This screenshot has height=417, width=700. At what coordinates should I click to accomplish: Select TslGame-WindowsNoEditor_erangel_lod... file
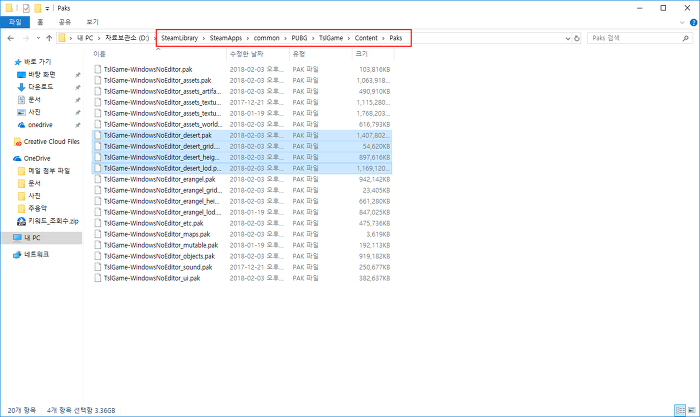tap(162, 213)
